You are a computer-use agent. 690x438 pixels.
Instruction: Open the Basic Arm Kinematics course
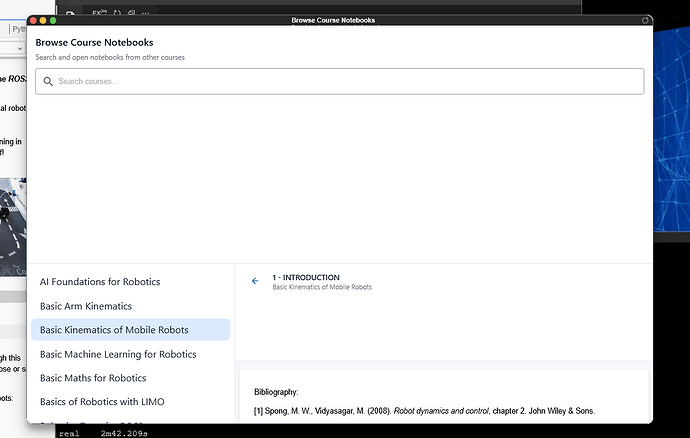coord(86,306)
